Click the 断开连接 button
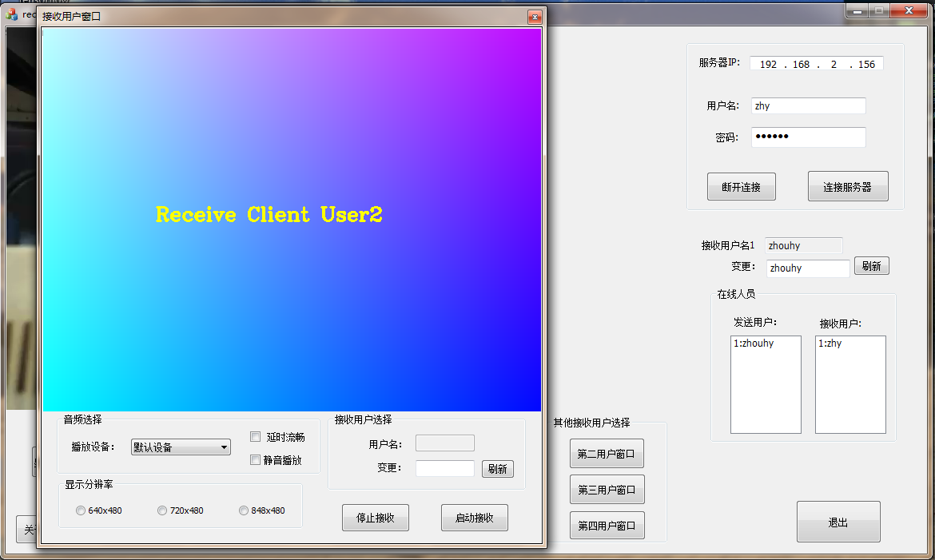935x560 pixels. click(x=741, y=187)
